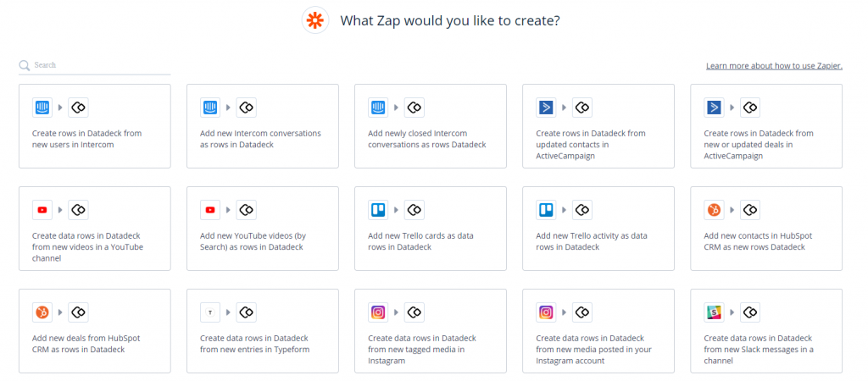This screenshot has width=868, height=381.
Task: Click Intercom icon in 'new users in Intercom' card
Action: pos(42,108)
